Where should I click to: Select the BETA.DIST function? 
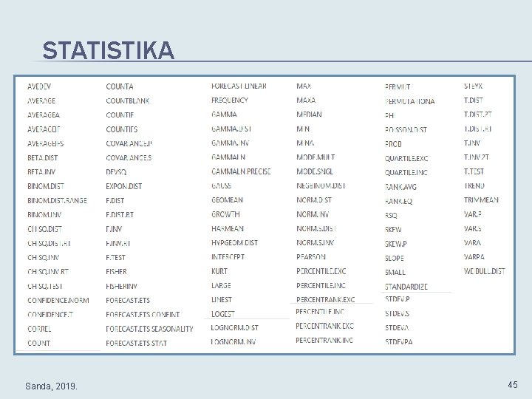(42, 158)
